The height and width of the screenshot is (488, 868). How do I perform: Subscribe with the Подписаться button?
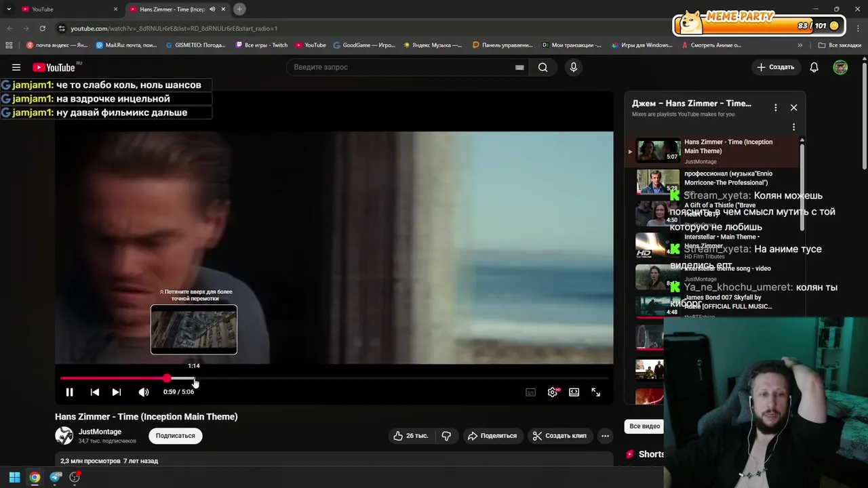click(175, 436)
